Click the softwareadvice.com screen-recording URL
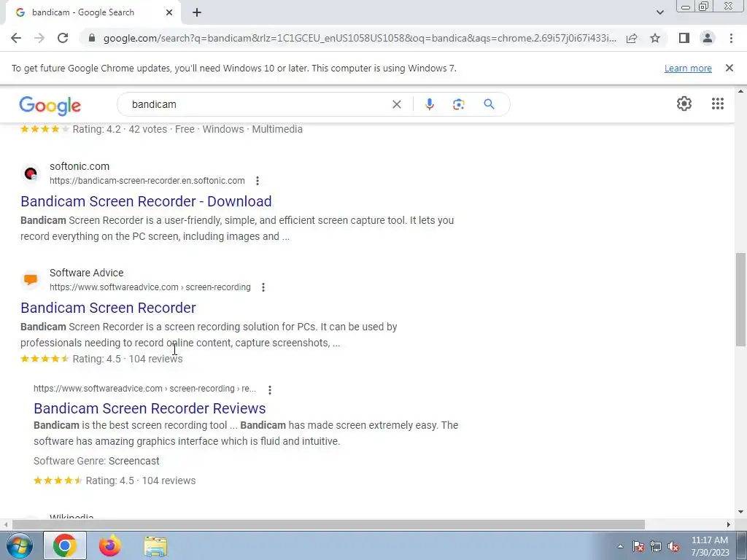 coord(150,287)
